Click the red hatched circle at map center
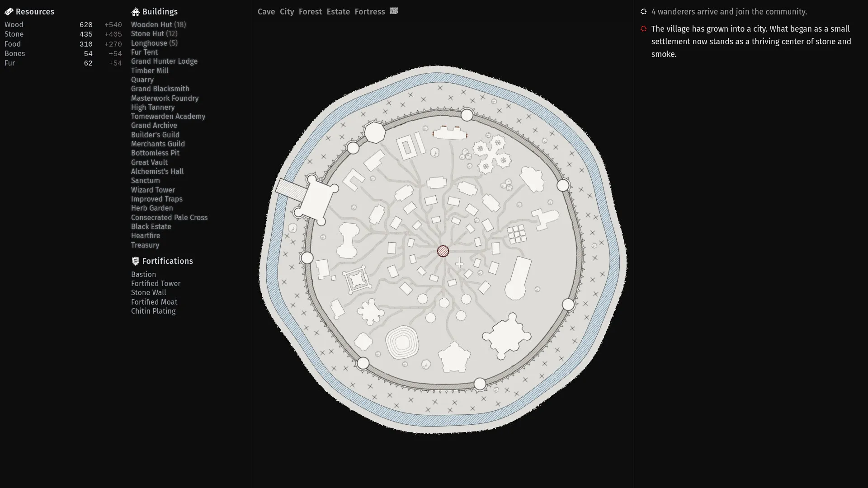Screen dimensions: 868x488 click(x=443, y=251)
